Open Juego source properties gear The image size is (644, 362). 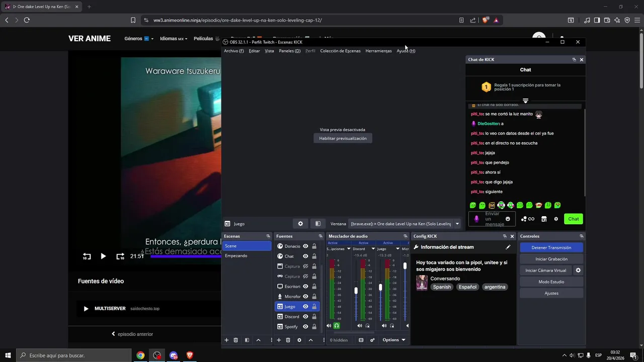tap(300, 224)
